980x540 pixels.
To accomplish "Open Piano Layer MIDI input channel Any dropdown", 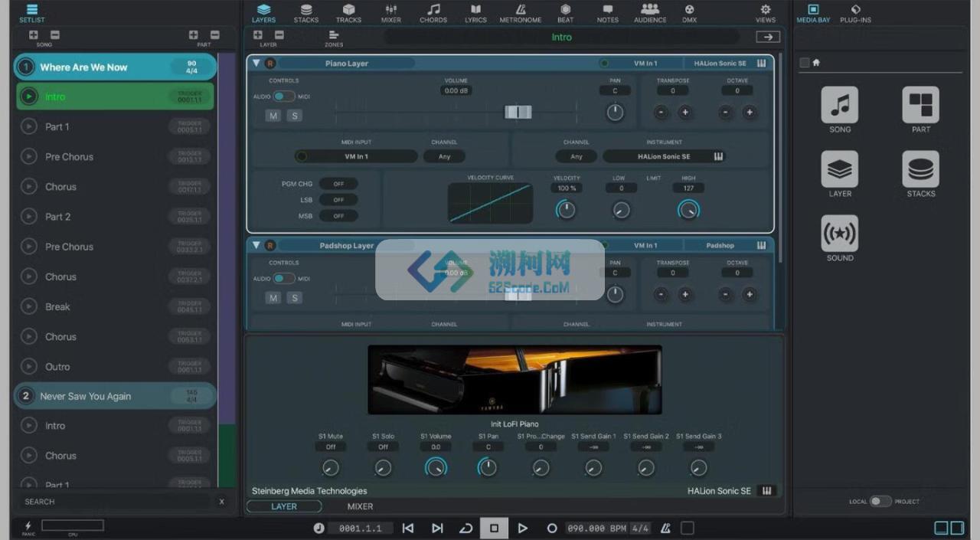I will tap(445, 156).
